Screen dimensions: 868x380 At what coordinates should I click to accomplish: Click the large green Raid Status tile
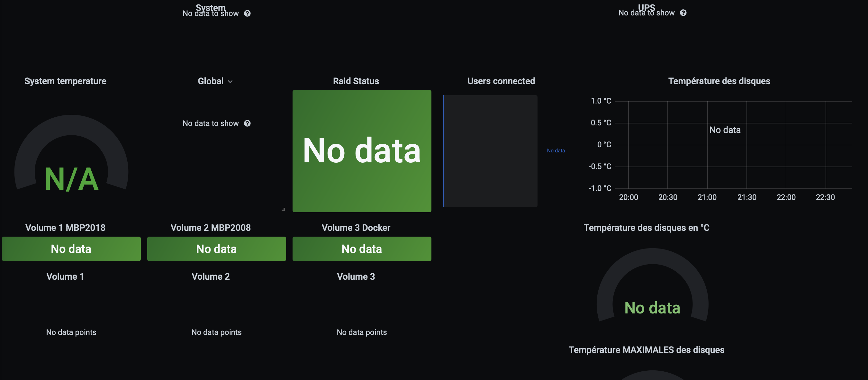362,151
